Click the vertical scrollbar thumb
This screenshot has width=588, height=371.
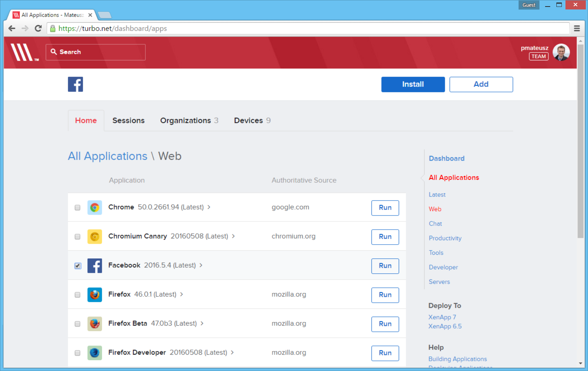pyautogui.click(x=580, y=141)
